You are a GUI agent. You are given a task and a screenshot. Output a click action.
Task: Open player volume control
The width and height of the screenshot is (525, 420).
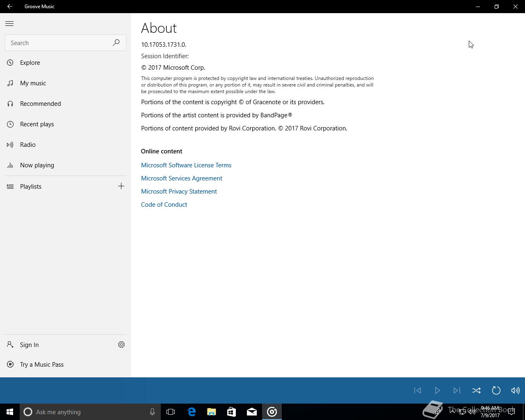[x=516, y=390]
